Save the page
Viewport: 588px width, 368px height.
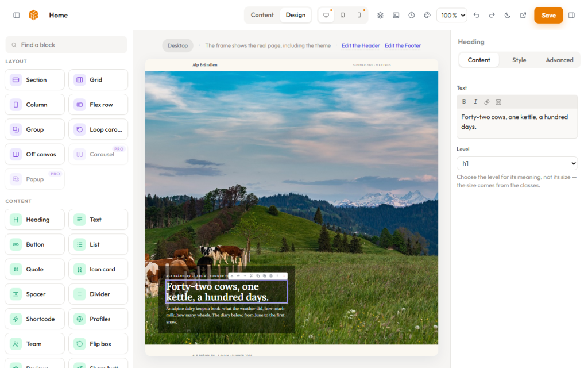(548, 16)
